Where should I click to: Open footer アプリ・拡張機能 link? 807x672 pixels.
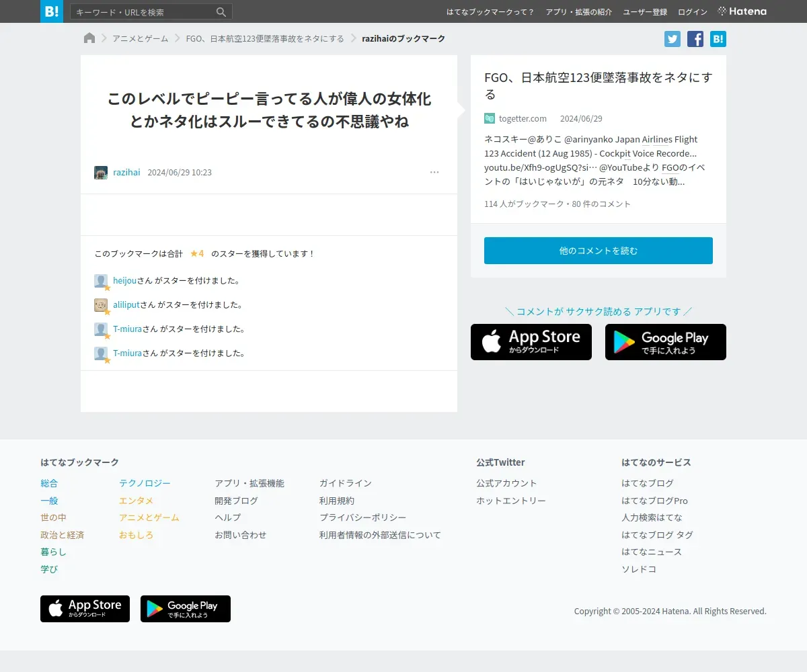tap(249, 483)
